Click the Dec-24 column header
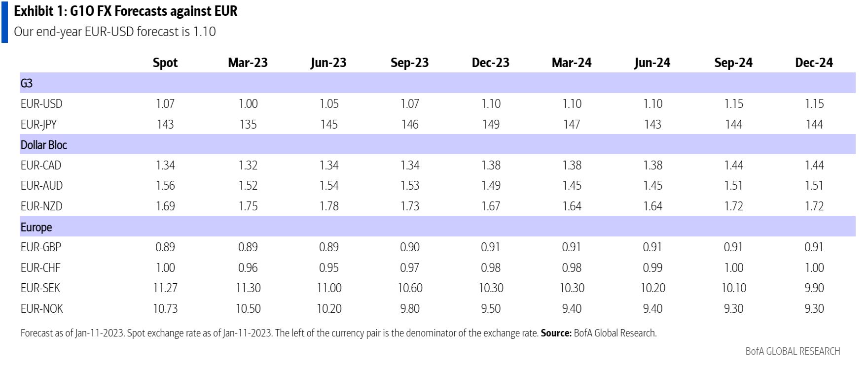 tap(814, 63)
